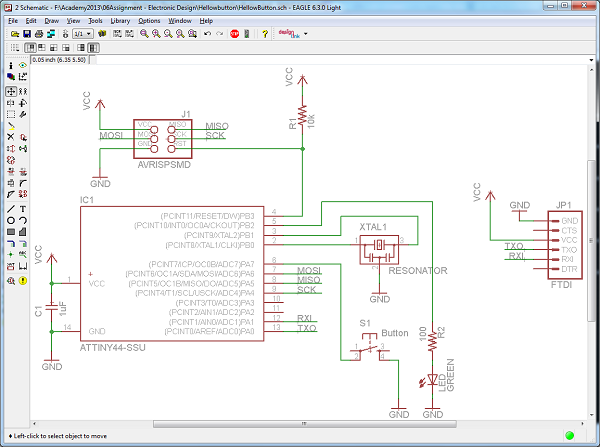
Task: Save the schematic with the floppy disk icon
Action: (x=27, y=34)
